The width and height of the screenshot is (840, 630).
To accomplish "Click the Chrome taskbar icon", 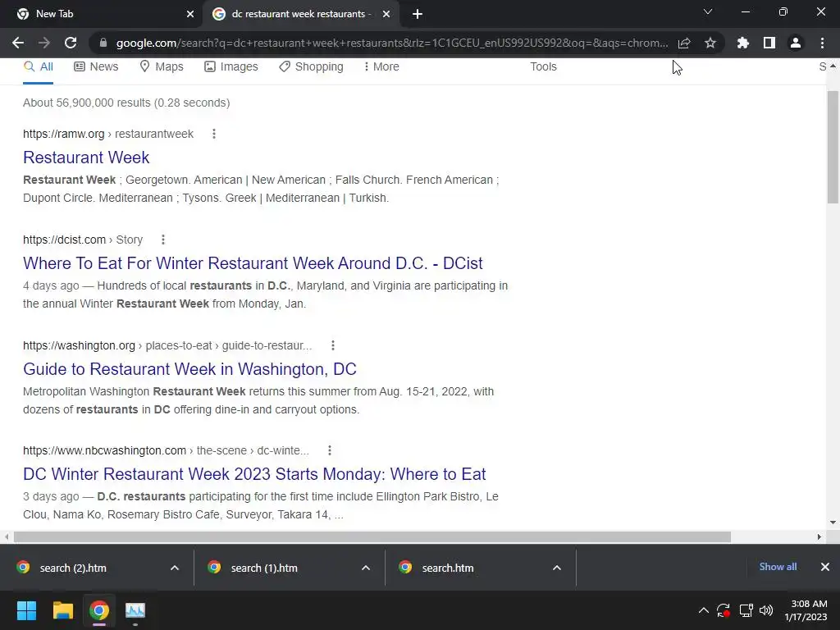I will pos(99,610).
